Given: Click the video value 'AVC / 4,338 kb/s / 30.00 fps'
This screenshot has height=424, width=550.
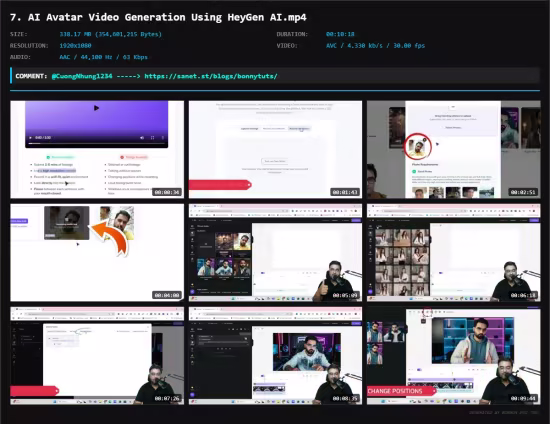Looking at the screenshot, I should (375, 46).
